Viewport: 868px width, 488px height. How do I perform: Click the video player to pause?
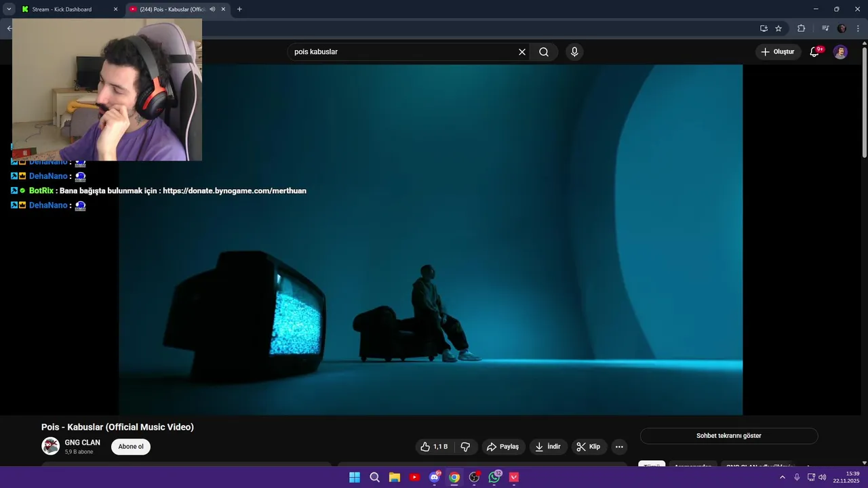(431, 240)
